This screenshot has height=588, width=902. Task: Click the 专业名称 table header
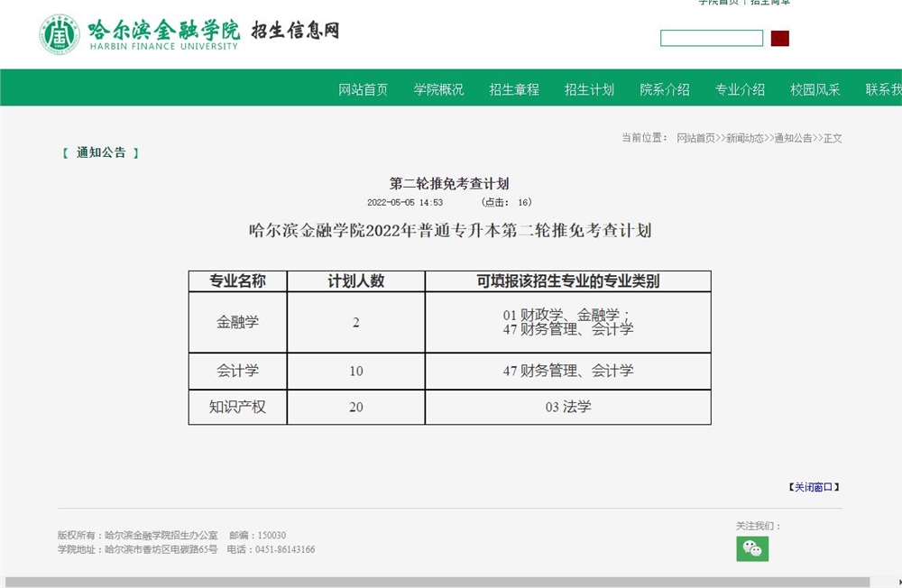pos(237,281)
